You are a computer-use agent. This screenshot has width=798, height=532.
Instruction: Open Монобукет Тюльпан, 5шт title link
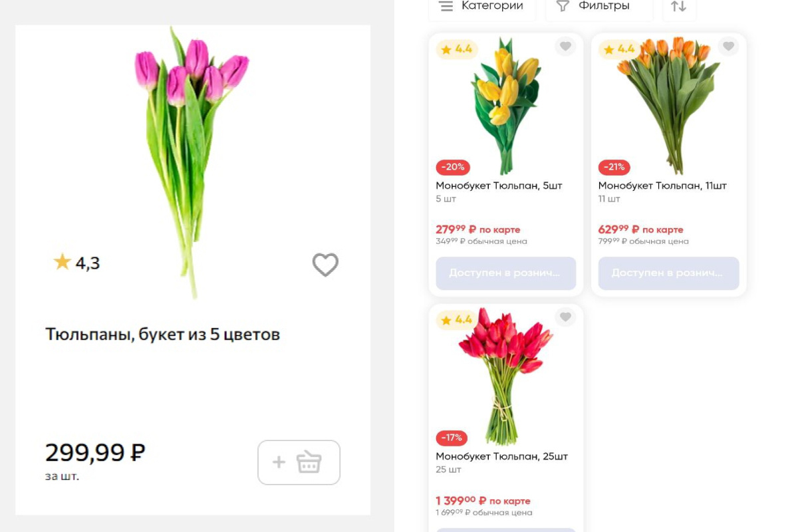coord(499,186)
